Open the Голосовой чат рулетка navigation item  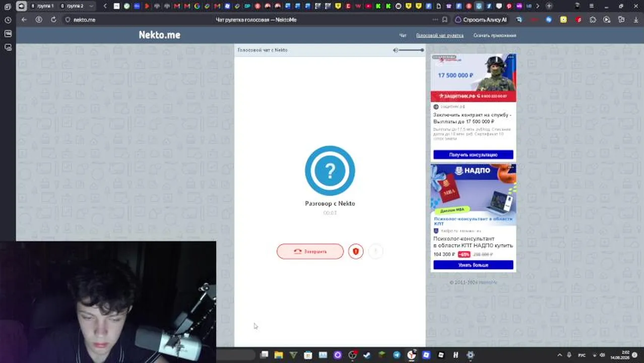(x=439, y=35)
